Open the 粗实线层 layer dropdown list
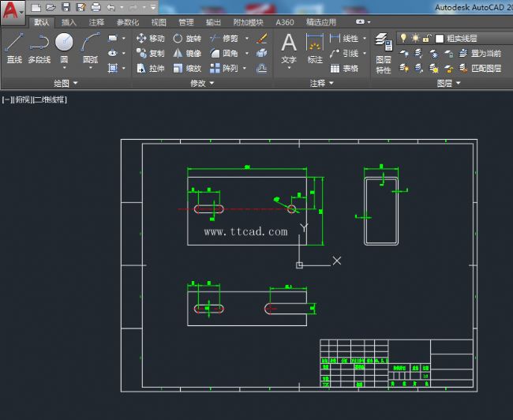Image resolution: width=513 pixels, height=420 pixels. point(455,39)
